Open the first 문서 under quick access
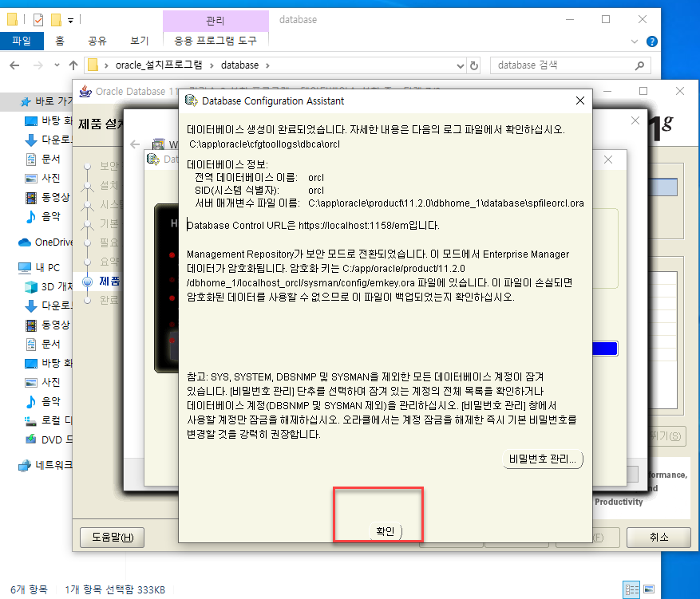This screenshot has width=700, height=599. click(43, 159)
